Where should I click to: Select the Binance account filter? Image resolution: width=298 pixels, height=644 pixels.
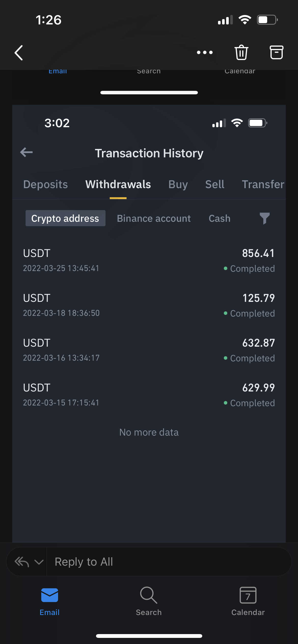[x=154, y=218]
